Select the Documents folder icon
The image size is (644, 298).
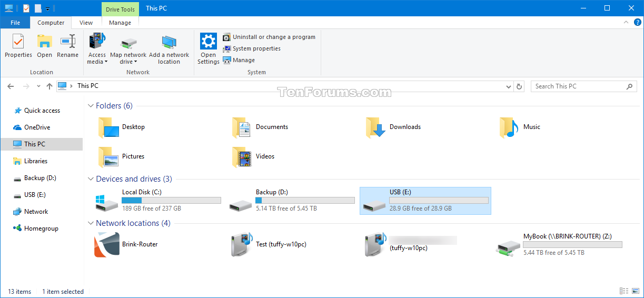point(242,128)
